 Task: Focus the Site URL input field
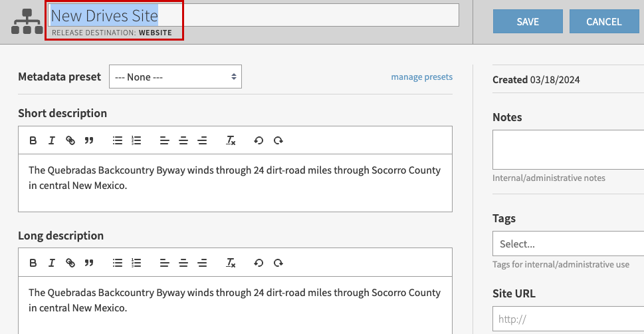568,319
